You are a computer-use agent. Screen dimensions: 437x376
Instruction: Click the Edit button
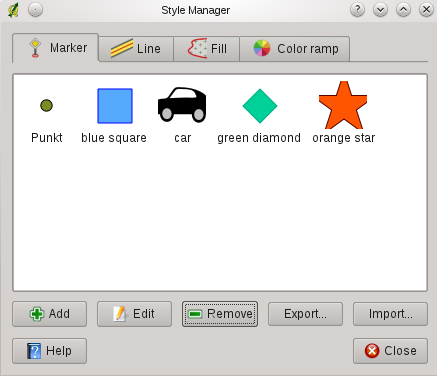click(x=134, y=314)
